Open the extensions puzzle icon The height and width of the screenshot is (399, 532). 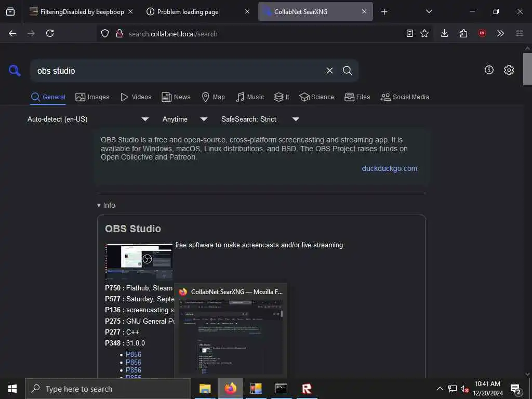(x=463, y=33)
